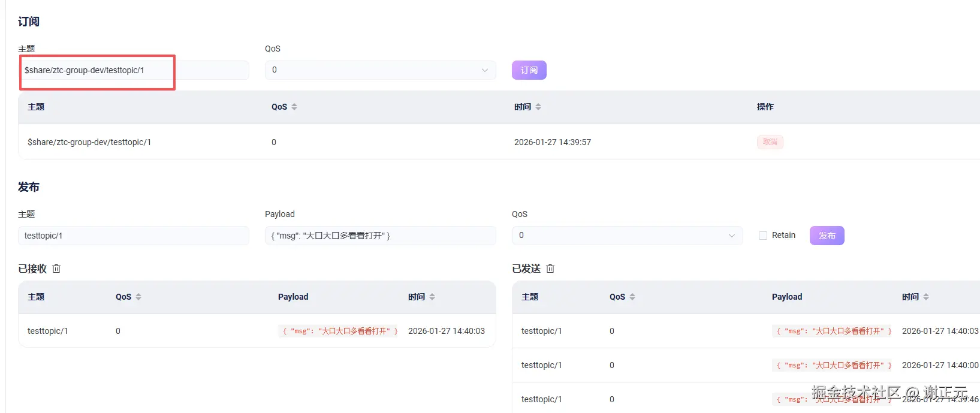Open the publish QoS dropdown
Image resolution: width=980 pixels, height=413 pixels.
pyautogui.click(x=627, y=236)
